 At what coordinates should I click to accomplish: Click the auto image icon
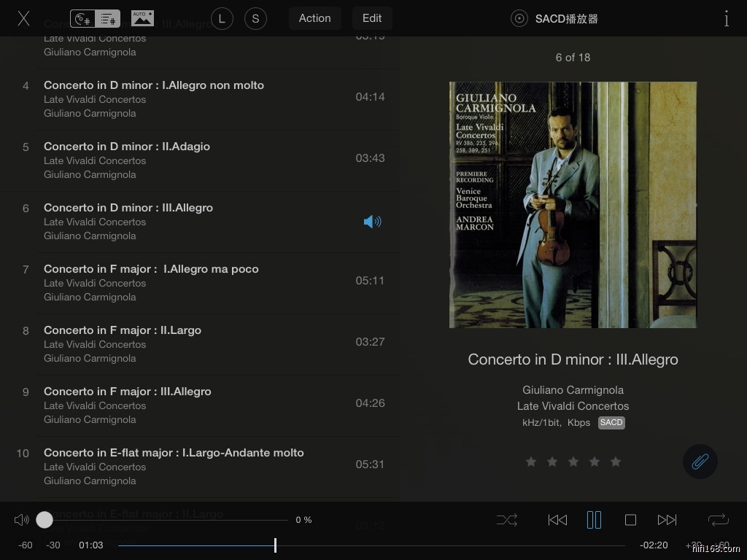click(x=142, y=18)
